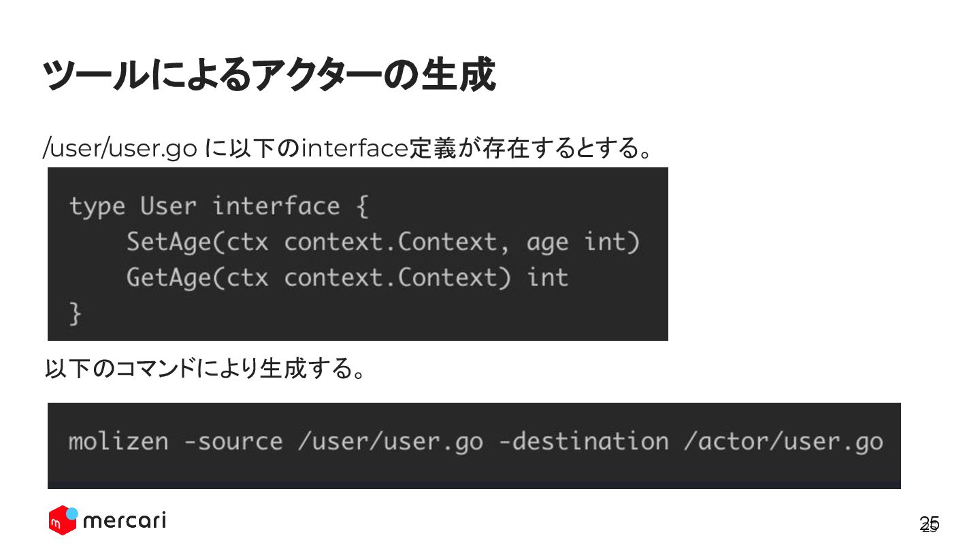Click the word User in interface declaration
Screen dimensions: 980x551
168,206
